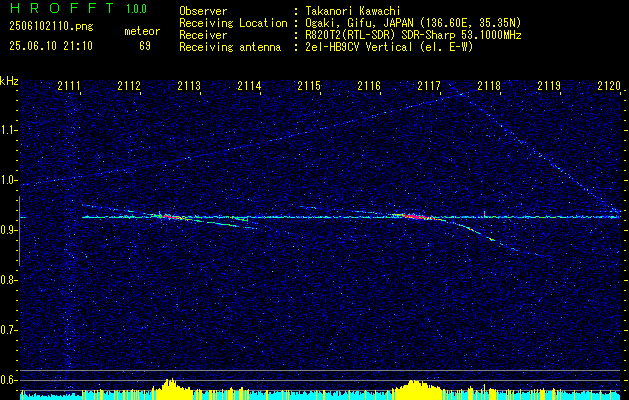Image resolution: width=629 pixels, height=400 pixels.
Task: Click the grey frequency range bar beside 0.9
Action: pos(19,231)
